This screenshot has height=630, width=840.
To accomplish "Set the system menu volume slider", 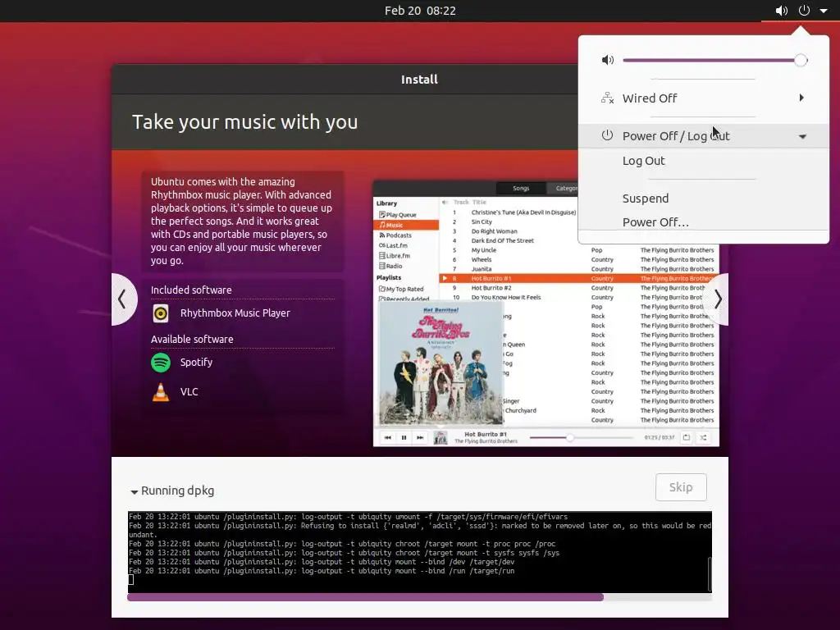I will click(x=715, y=60).
